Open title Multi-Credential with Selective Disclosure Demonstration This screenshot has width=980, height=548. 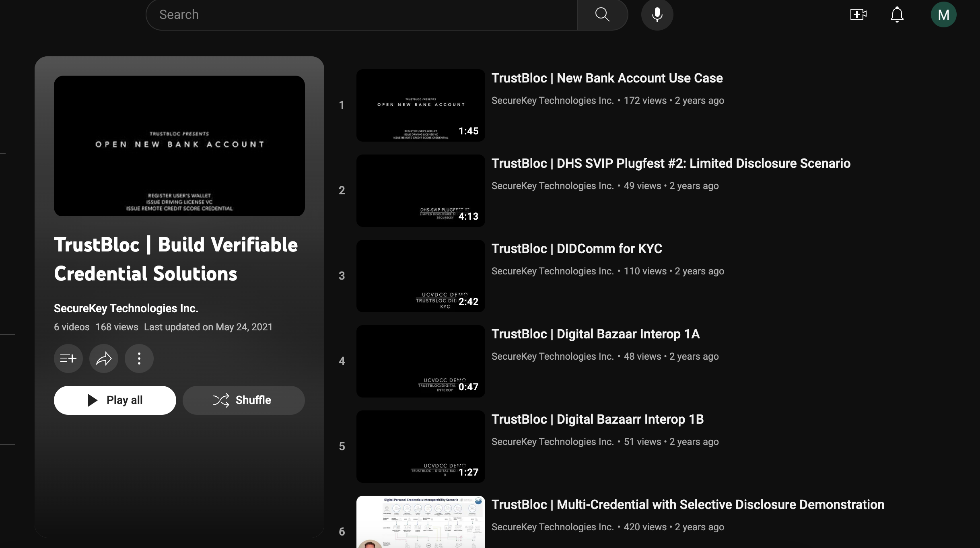point(688,505)
